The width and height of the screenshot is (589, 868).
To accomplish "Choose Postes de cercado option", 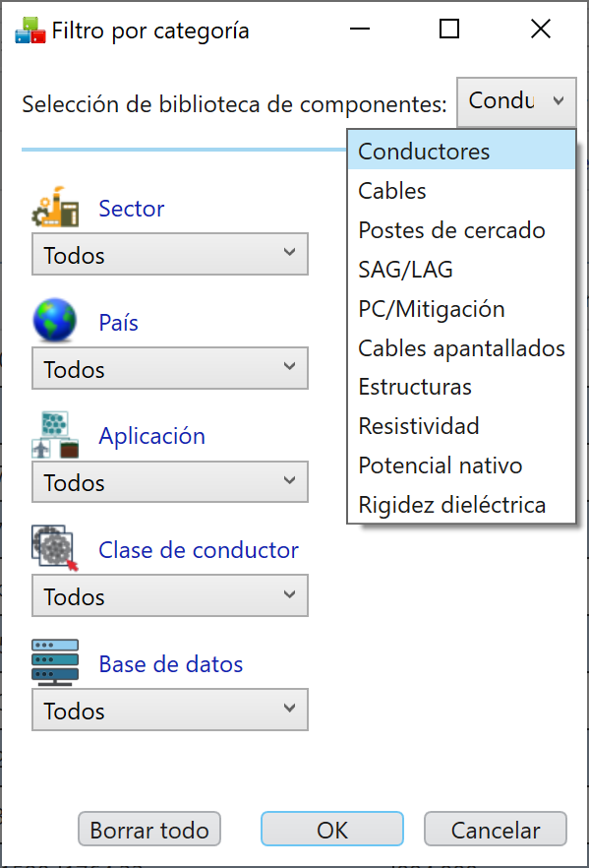I will 462,230.
